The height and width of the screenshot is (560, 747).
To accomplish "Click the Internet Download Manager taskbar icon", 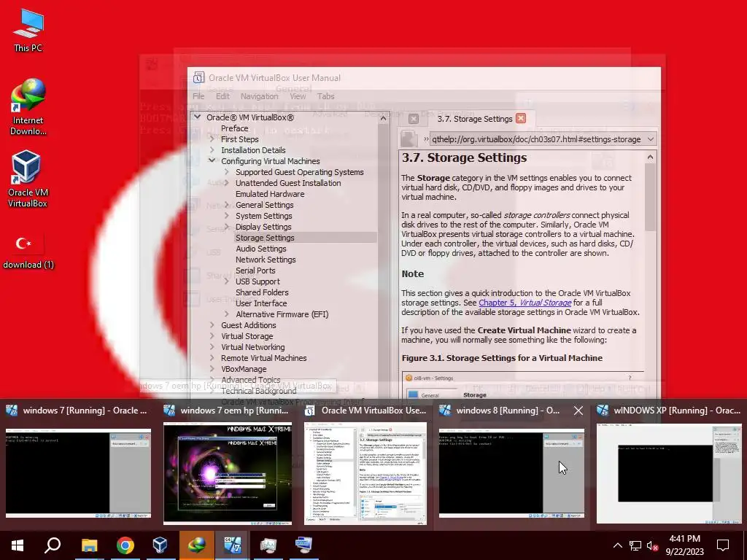I will pos(196,545).
